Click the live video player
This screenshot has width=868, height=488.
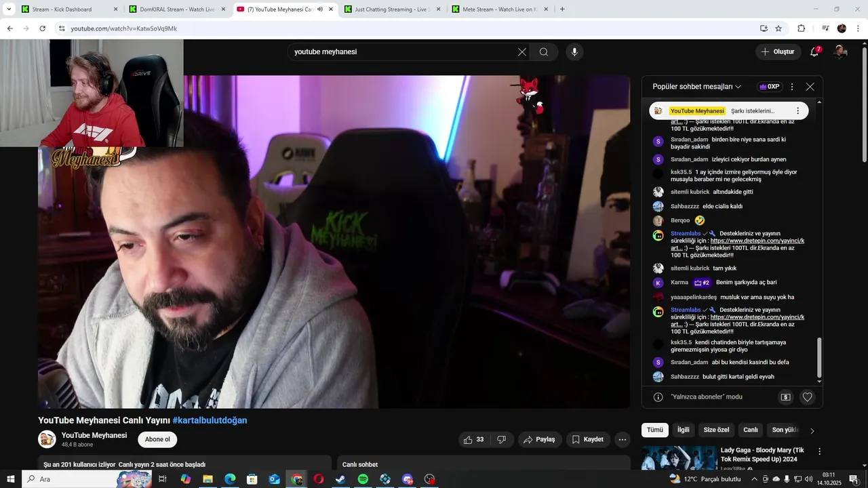pos(334,242)
